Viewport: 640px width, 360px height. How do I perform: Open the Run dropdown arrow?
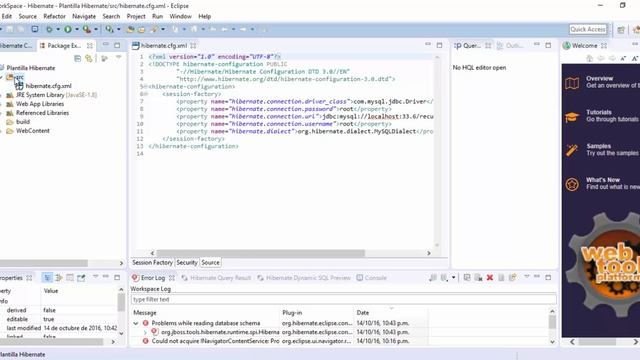[x=76, y=29]
